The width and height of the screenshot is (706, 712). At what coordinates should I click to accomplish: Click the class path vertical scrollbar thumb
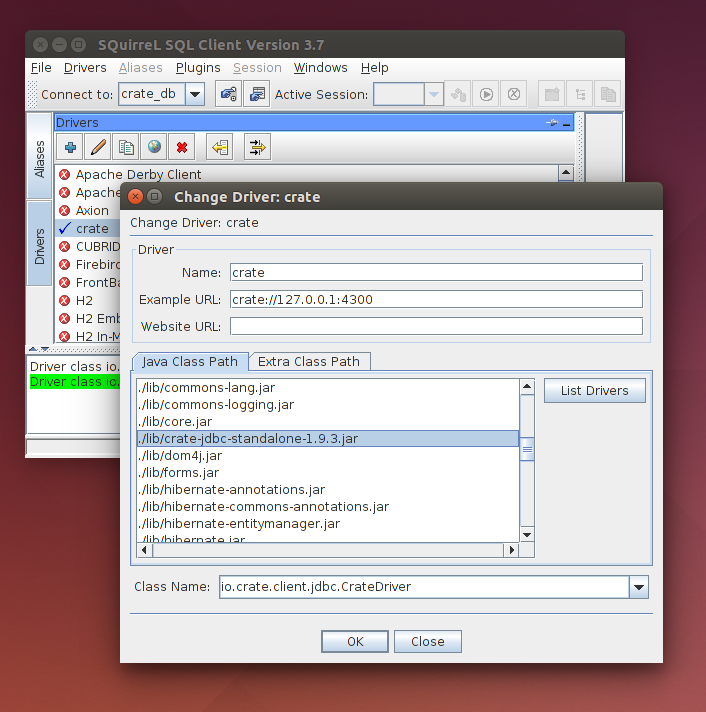pyautogui.click(x=527, y=449)
